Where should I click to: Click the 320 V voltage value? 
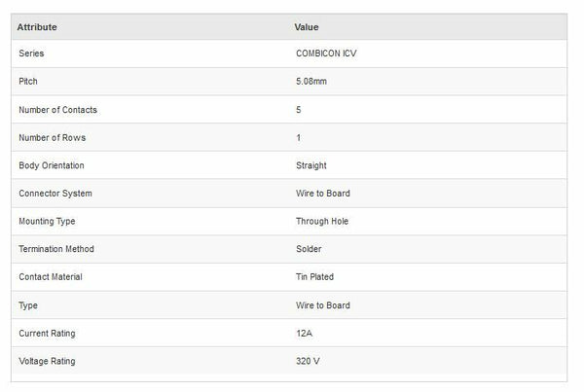tap(309, 362)
